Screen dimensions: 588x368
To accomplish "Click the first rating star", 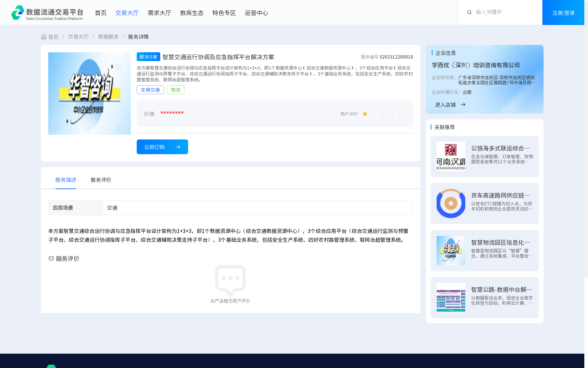I will (365, 114).
